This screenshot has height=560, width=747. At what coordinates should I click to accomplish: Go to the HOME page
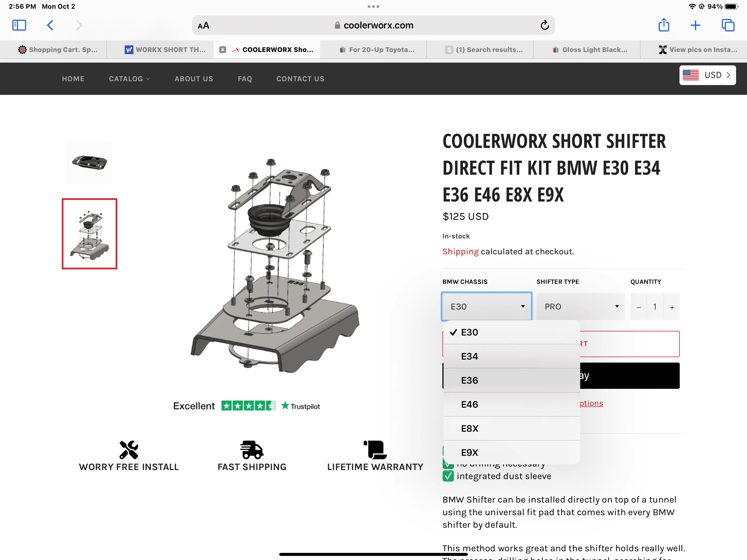point(73,79)
